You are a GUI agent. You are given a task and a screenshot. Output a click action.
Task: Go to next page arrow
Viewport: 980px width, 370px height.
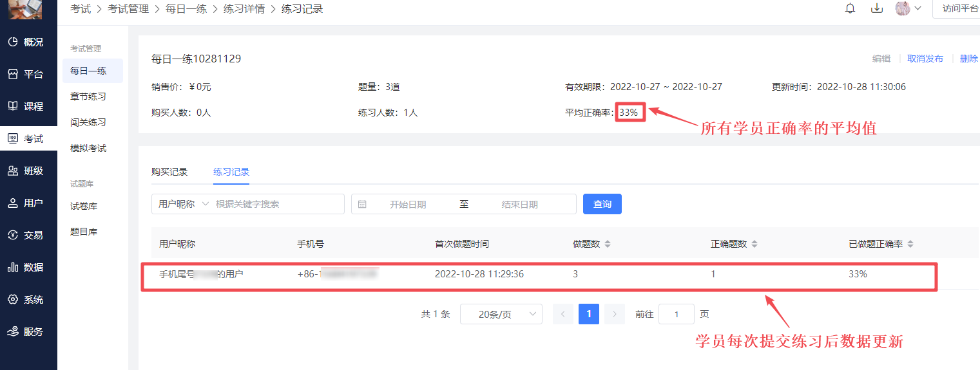(615, 314)
